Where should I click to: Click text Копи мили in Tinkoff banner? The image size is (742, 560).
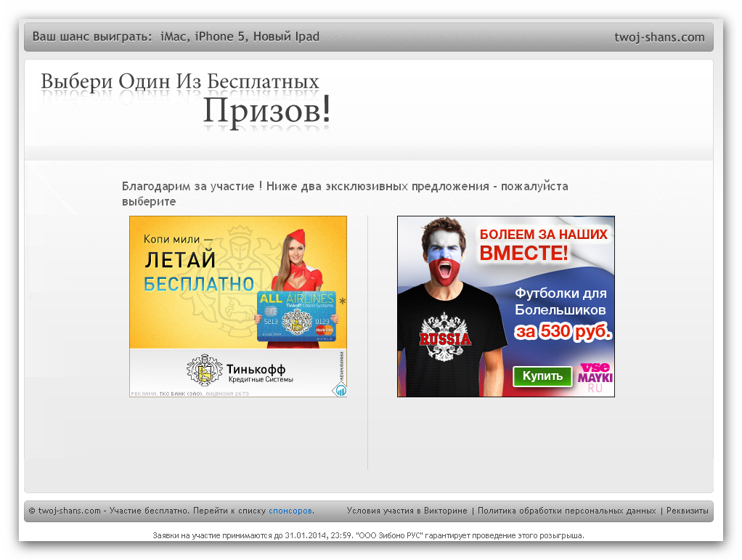(178, 240)
